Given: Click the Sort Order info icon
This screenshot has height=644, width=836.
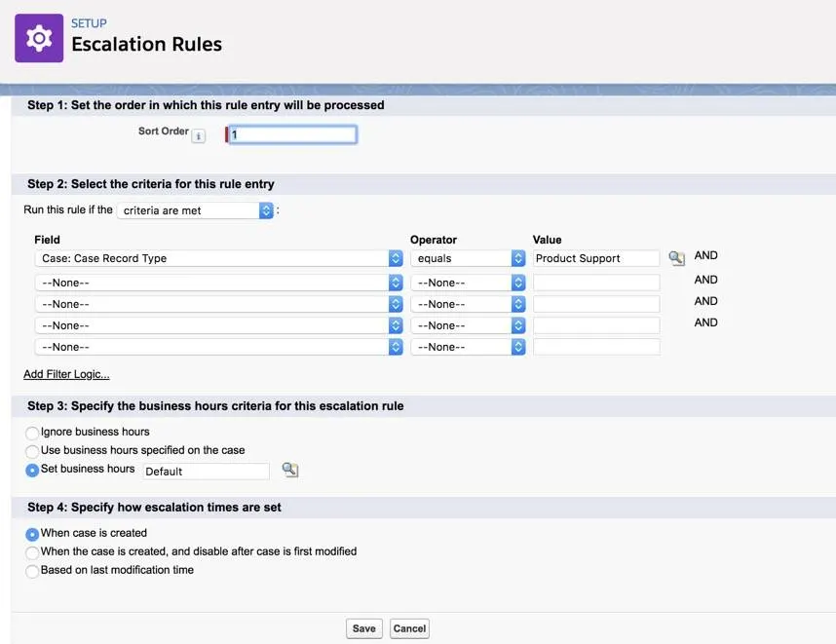Looking at the screenshot, I should 199,136.
